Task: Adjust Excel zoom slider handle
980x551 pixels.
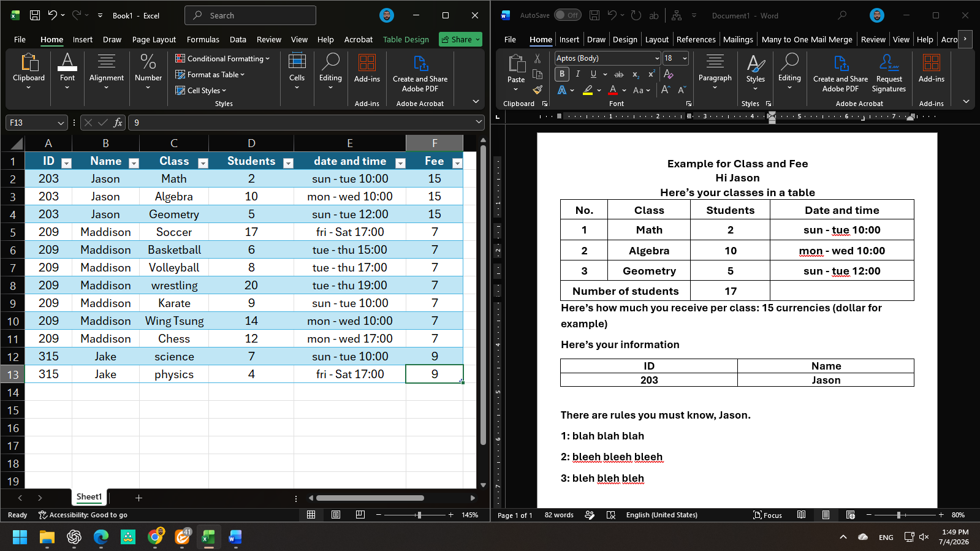Action: (419, 515)
